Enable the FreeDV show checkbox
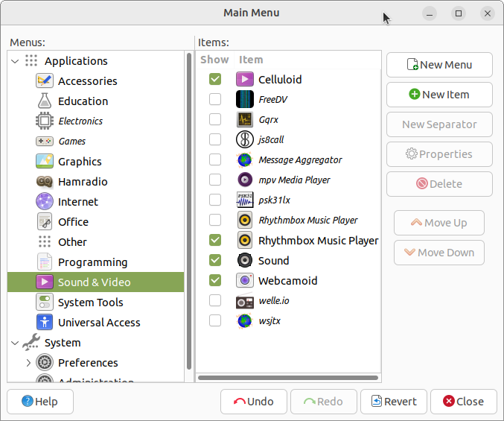This screenshot has width=504, height=421. click(215, 99)
